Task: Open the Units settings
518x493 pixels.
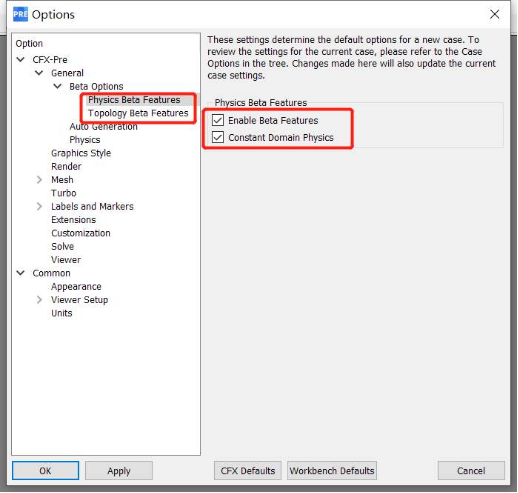Action: coord(62,313)
